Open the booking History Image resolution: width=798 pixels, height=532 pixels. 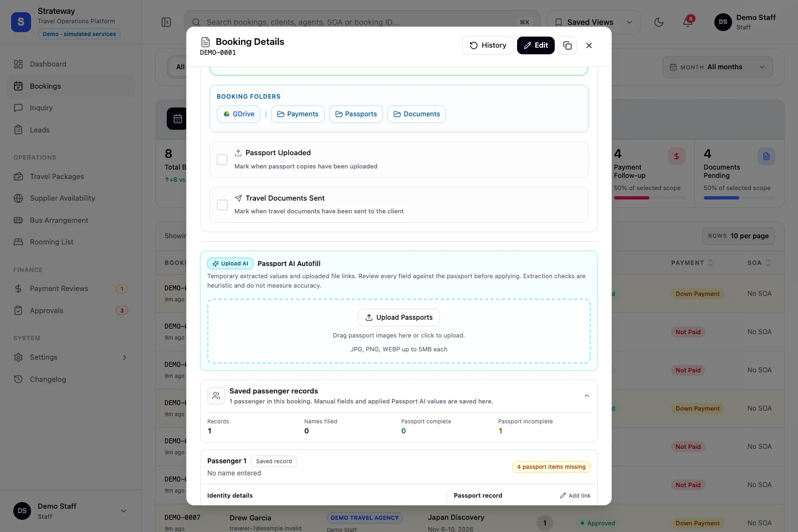(488, 45)
